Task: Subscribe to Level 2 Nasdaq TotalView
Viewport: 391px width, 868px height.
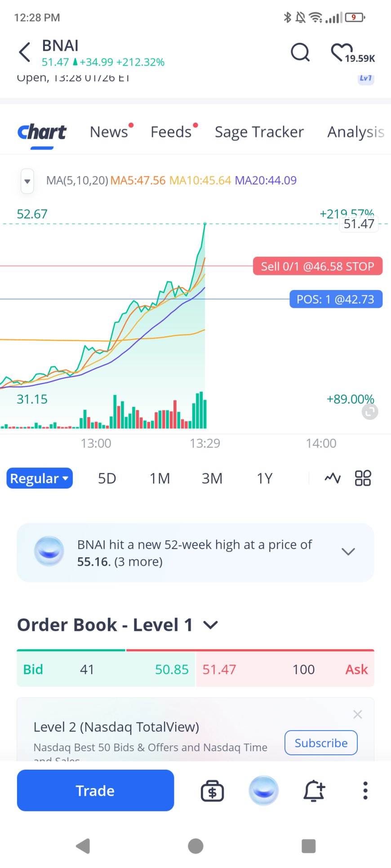Action: 321,743
